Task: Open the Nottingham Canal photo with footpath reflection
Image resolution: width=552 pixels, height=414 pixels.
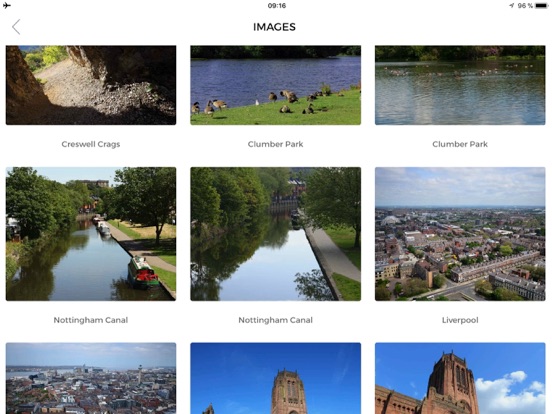Action: [276, 234]
